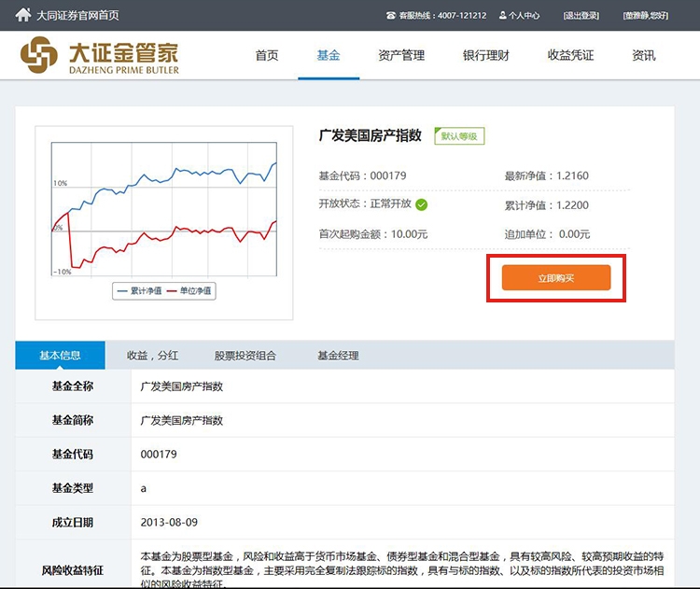
Task: Click the home icon in top bar
Action: (x=22, y=15)
